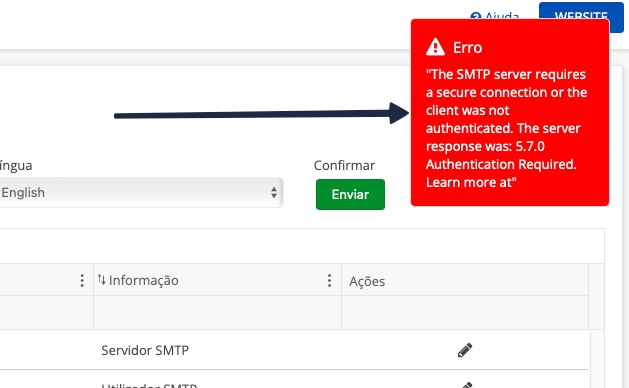This screenshot has width=629, height=388.
Task: Click the warning icon in Erro popup
Action: 435,47
